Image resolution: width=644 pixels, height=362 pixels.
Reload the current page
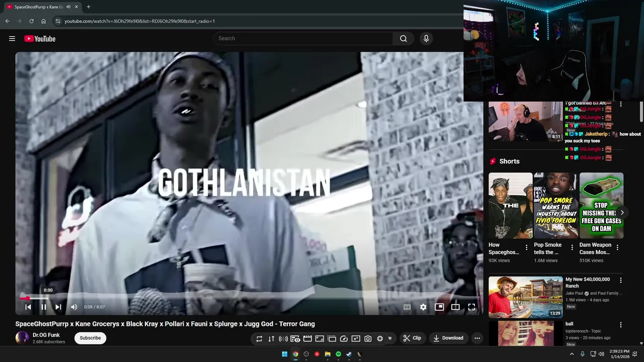click(x=31, y=21)
